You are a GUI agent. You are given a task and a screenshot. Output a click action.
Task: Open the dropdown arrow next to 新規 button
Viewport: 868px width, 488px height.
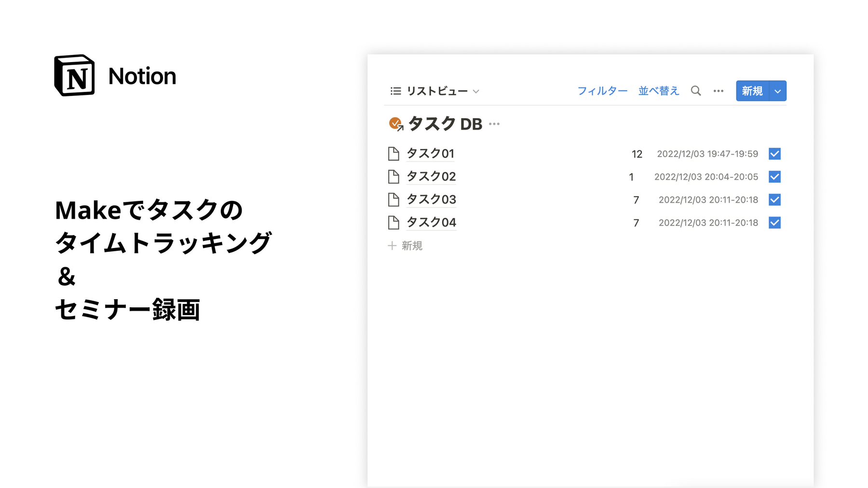tap(777, 91)
